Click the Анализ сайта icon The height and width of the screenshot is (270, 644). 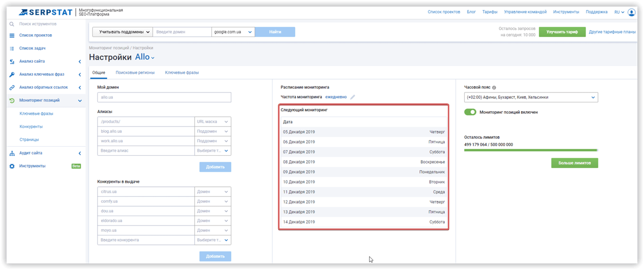tap(12, 61)
